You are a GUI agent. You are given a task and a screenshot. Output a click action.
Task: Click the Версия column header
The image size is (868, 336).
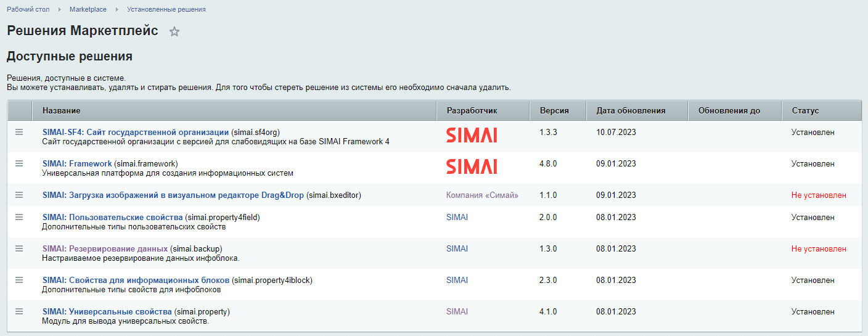[554, 110]
